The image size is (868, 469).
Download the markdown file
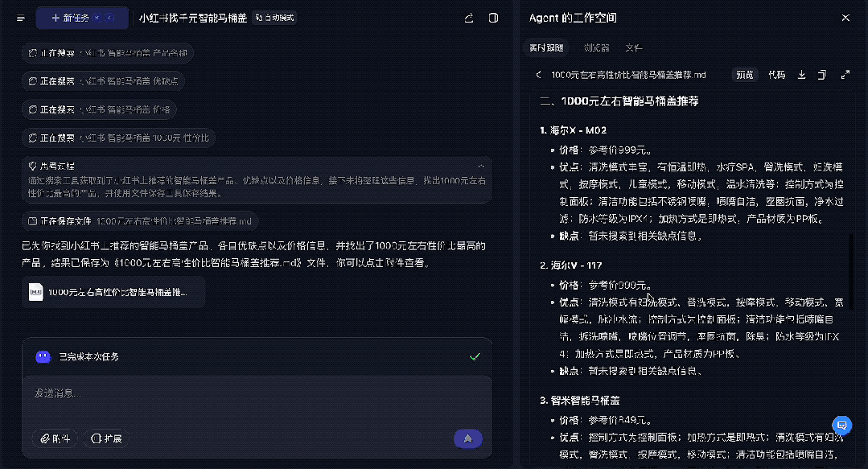click(x=801, y=74)
